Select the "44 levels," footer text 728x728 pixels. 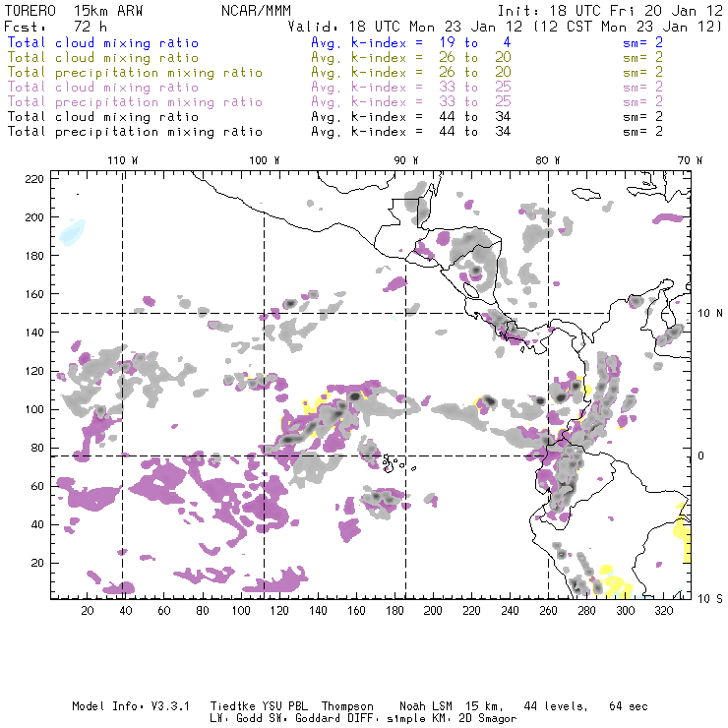click(556, 706)
